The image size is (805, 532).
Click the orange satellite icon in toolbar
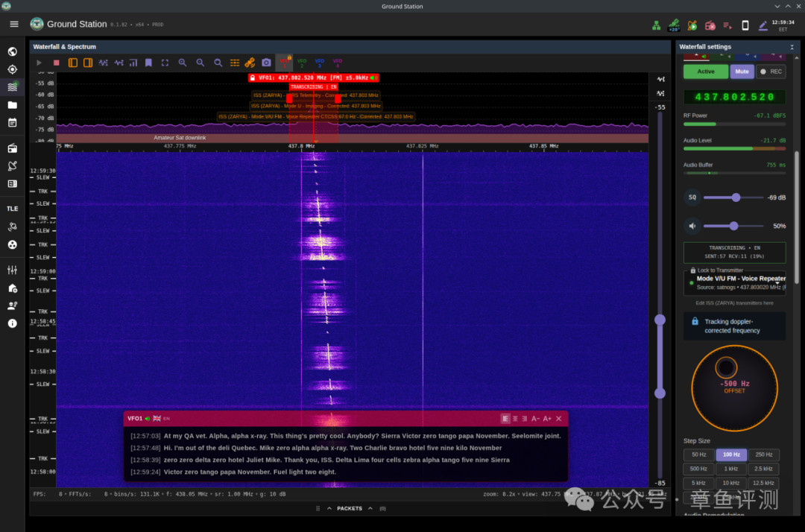click(x=250, y=63)
